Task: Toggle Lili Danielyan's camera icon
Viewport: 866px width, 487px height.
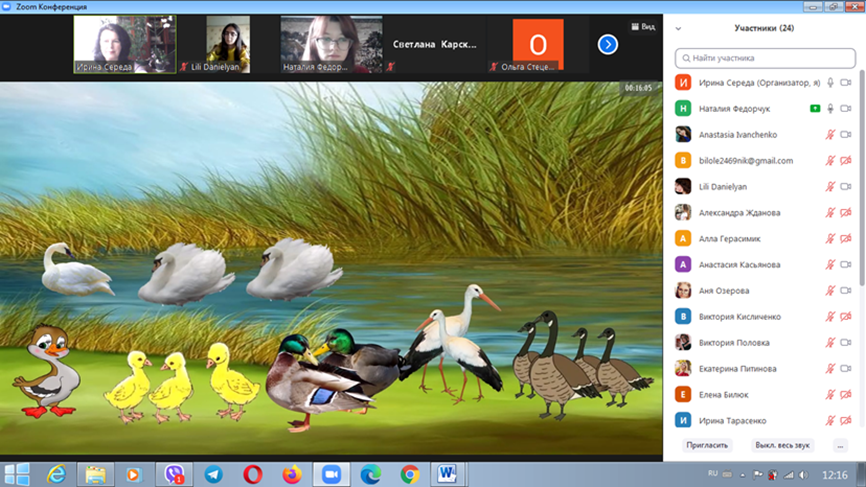Action: (x=846, y=187)
